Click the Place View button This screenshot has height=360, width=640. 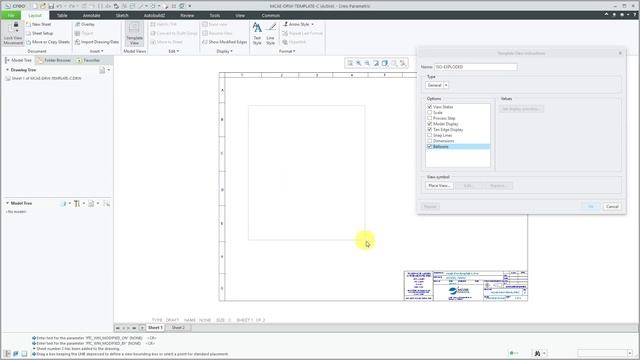point(439,186)
